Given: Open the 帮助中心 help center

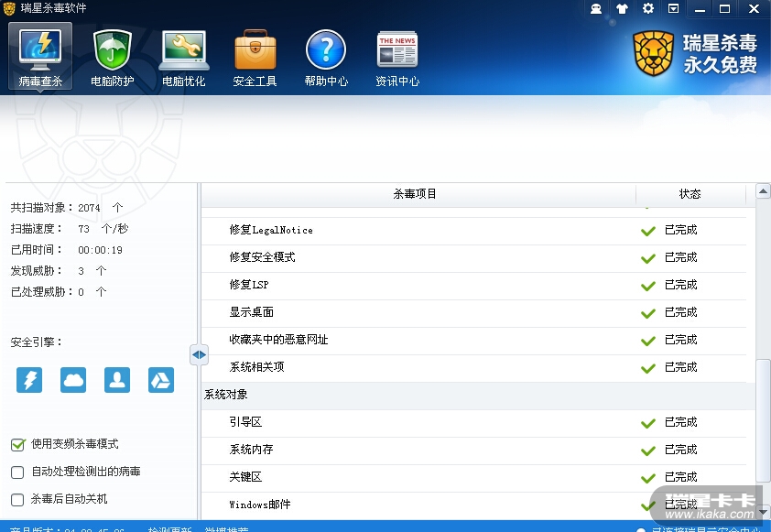Looking at the screenshot, I should pos(326,56).
